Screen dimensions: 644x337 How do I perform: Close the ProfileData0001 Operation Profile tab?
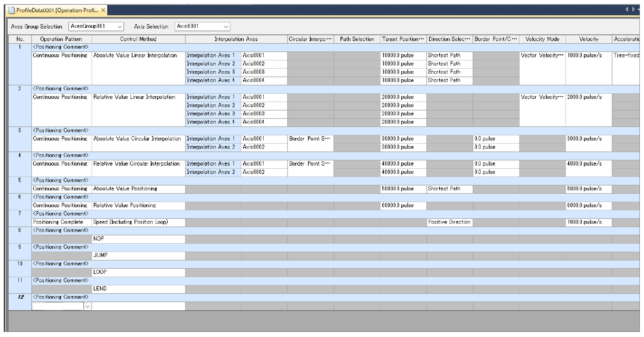click(103, 10)
